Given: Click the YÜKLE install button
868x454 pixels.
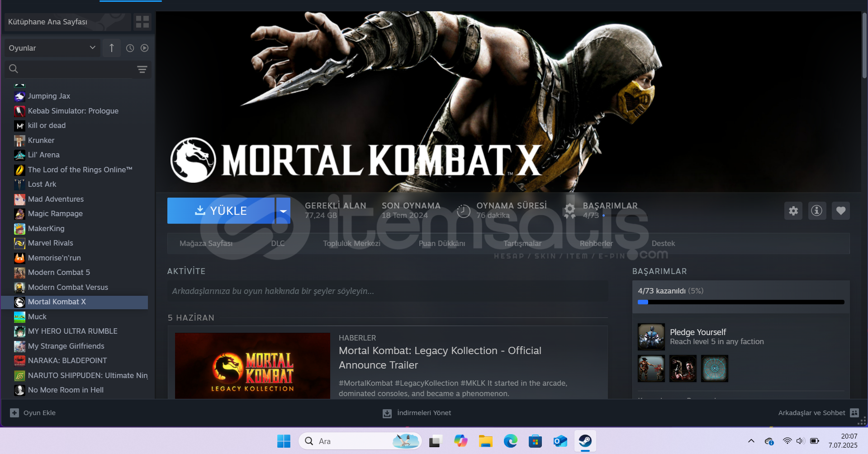Looking at the screenshot, I should (221, 211).
